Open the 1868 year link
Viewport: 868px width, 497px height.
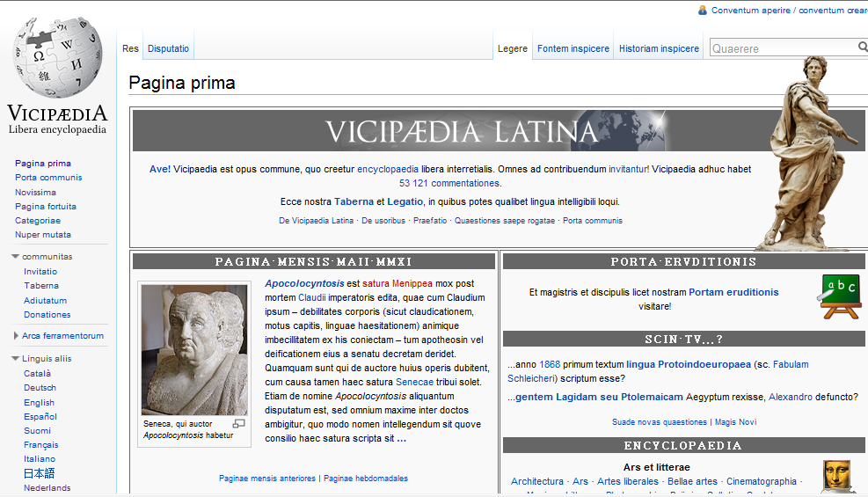click(x=550, y=365)
